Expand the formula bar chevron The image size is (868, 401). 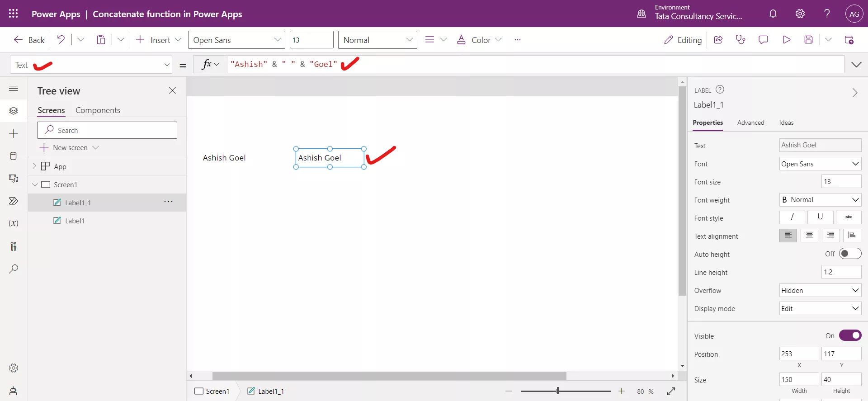(x=856, y=65)
